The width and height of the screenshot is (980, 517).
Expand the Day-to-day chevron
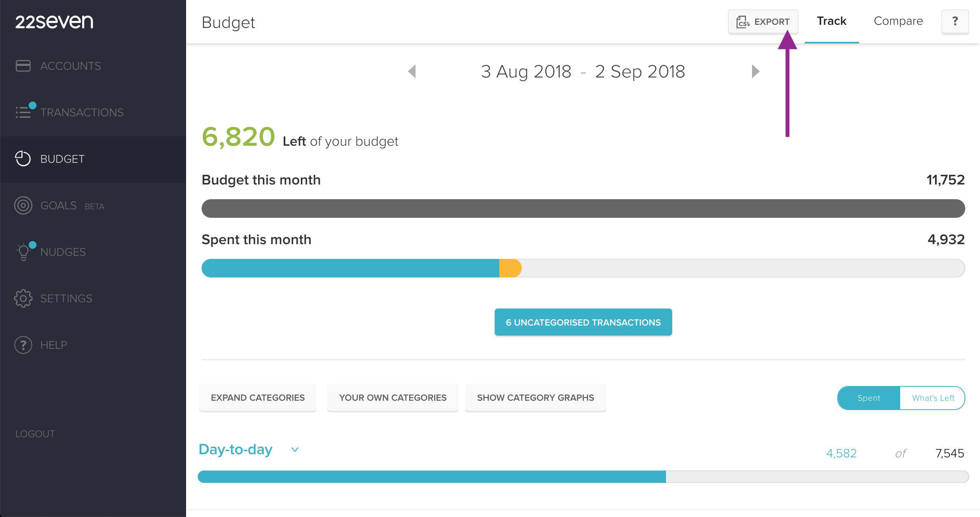pos(295,450)
